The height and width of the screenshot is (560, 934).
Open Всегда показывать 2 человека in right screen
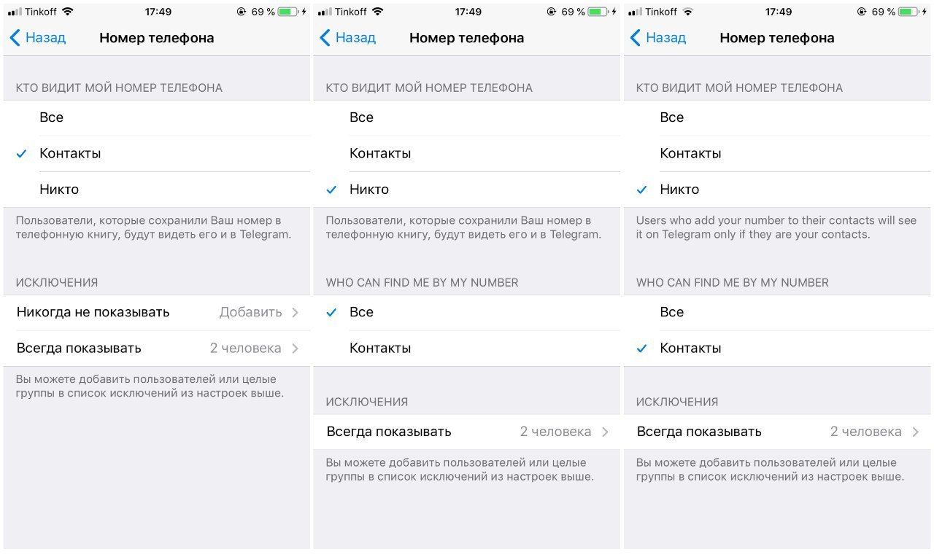coord(778,432)
